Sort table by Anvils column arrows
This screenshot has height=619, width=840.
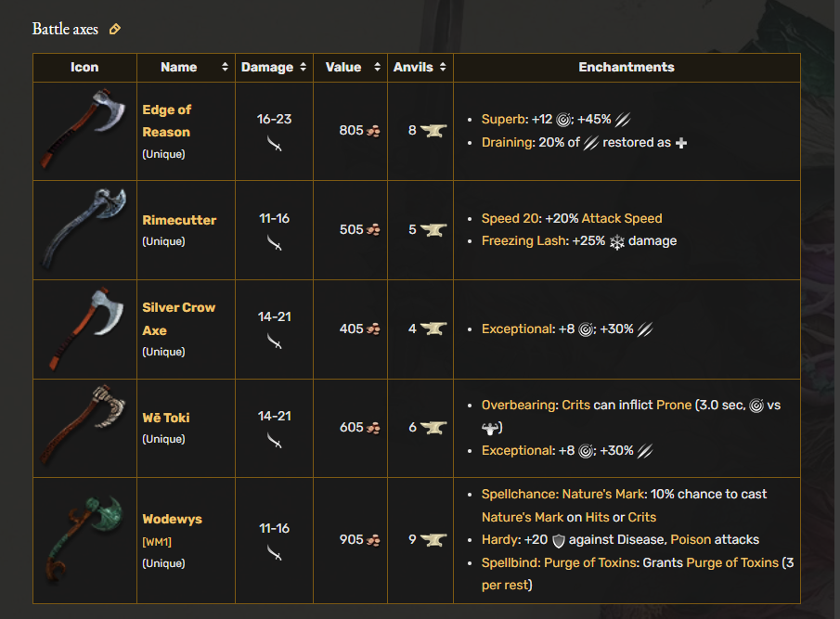pos(443,67)
